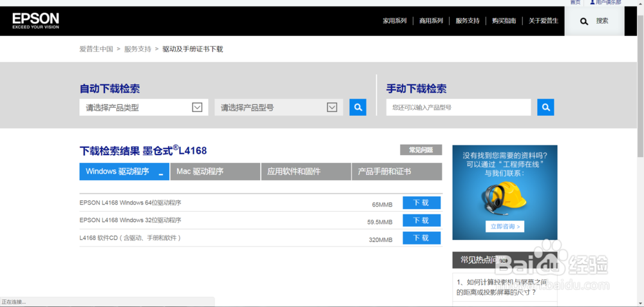Screen dimensions: 644x307
Task: Click the 手动下载检索 heading
Action: (416, 89)
